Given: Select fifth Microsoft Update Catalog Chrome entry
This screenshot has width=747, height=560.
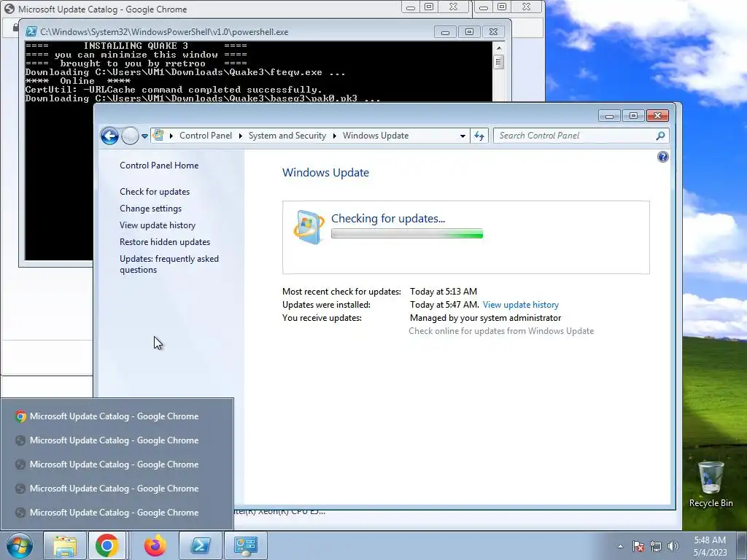Looking at the screenshot, I should 117,513.
